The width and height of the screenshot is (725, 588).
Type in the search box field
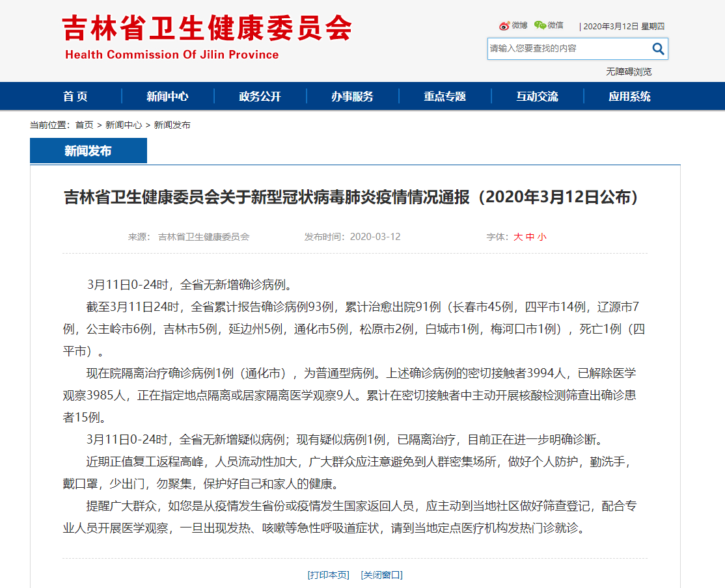[566, 49]
